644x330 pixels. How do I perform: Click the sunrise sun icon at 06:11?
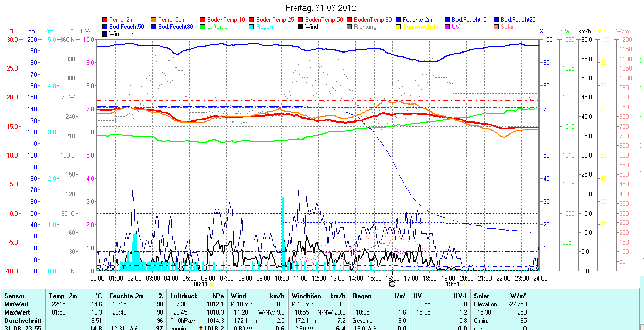click(211, 284)
